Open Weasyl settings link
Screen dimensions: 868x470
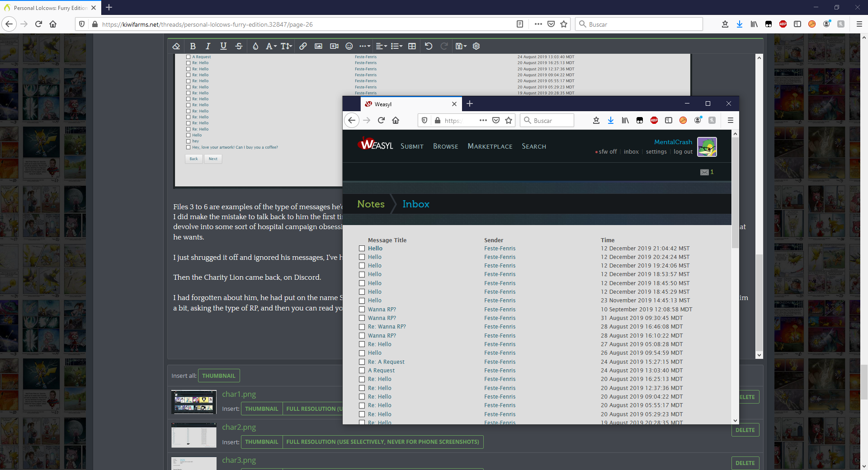point(656,152)
